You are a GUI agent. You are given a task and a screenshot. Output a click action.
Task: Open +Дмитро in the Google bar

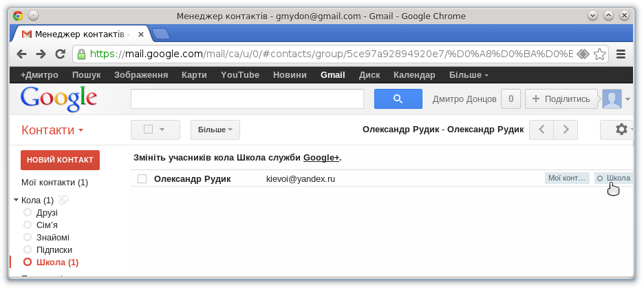pyautogui.click(x=39, y=75)
